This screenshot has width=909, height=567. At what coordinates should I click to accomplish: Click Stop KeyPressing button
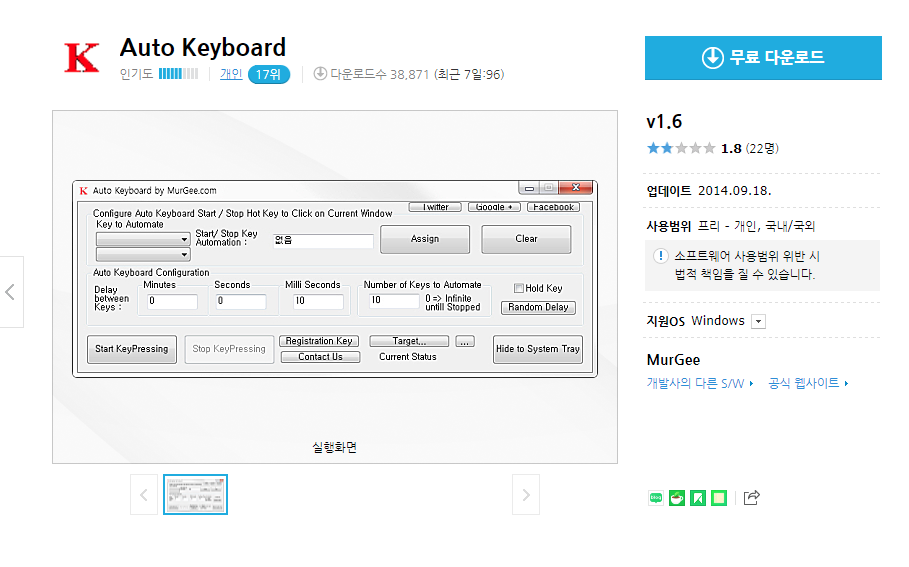click(229, 349)
